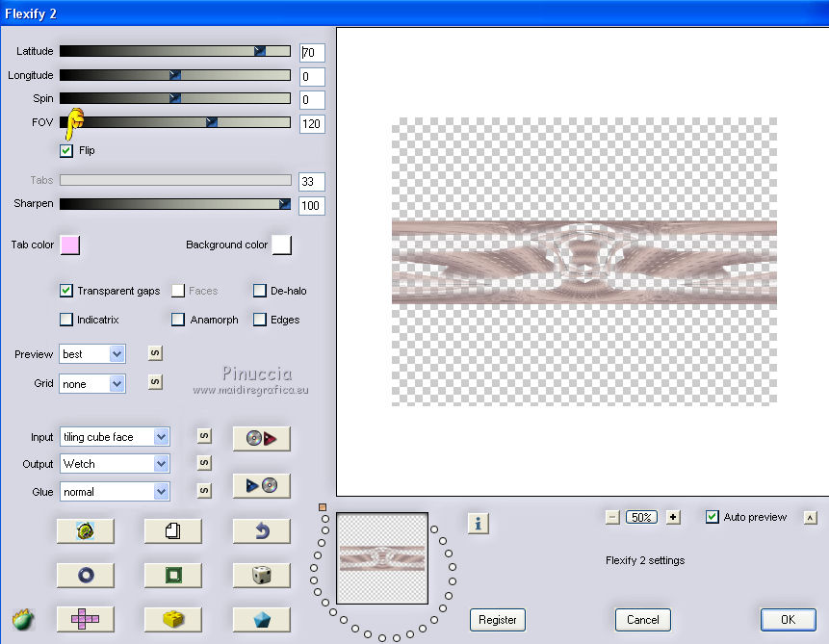
Task: Click the Spin slider handle
Action: [x=175, y=98]
